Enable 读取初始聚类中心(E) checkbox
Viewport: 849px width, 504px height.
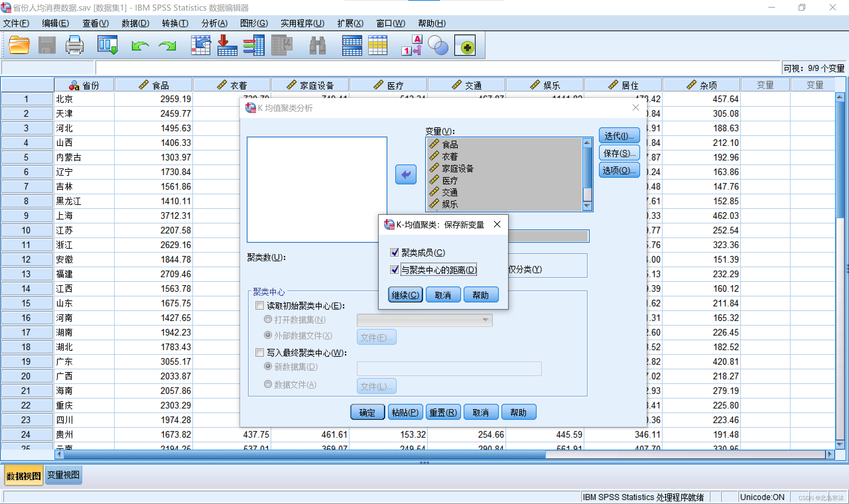259,306
